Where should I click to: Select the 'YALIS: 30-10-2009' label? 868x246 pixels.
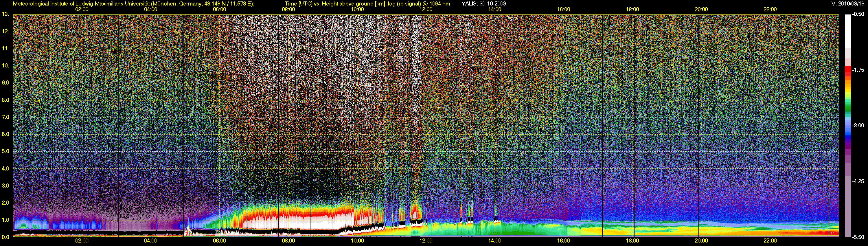pyautogui.click(x=484, y=4)
